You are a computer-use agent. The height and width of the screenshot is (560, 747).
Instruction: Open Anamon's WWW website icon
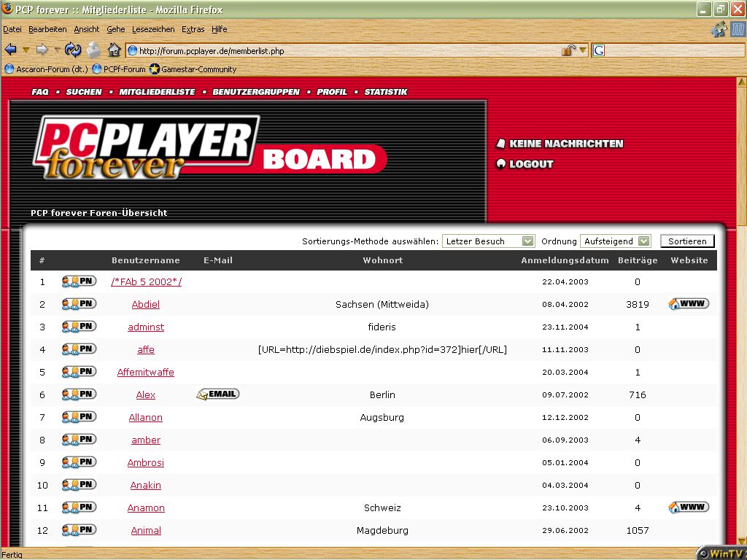689,507
